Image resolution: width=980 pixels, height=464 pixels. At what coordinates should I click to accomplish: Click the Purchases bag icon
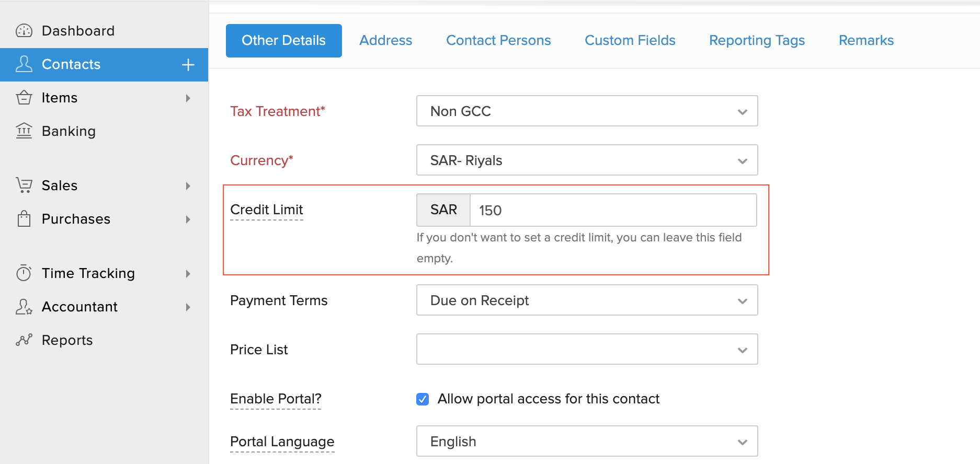coord(24,218)
